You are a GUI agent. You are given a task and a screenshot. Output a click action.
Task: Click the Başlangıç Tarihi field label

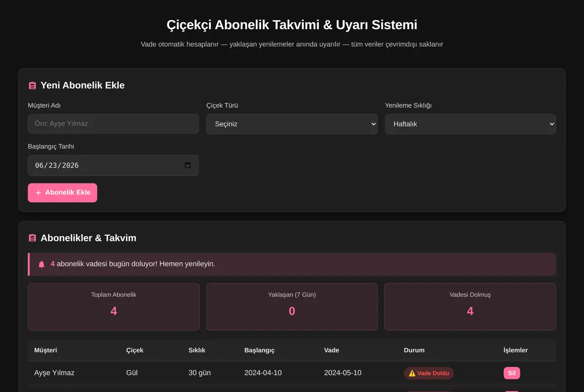[x=51, y=146]
